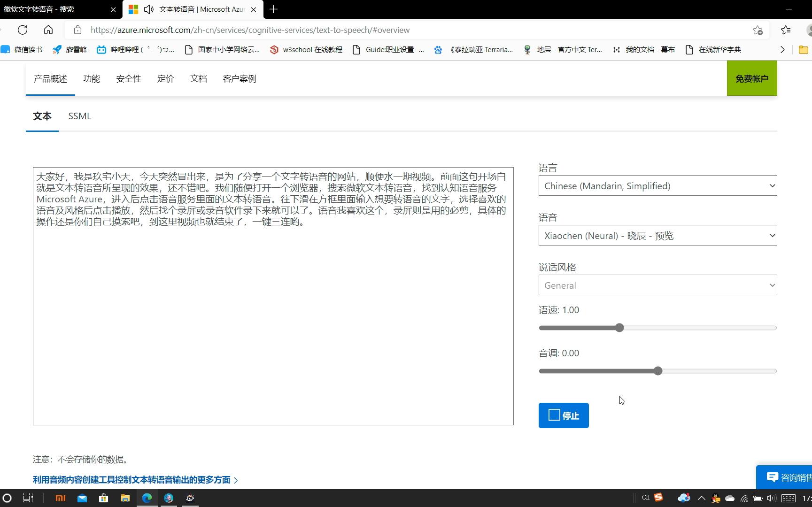The width and height of the screenshot is (812, 507).
Task: Open Sogou input method tray icon
Action: tap(658, 497)
